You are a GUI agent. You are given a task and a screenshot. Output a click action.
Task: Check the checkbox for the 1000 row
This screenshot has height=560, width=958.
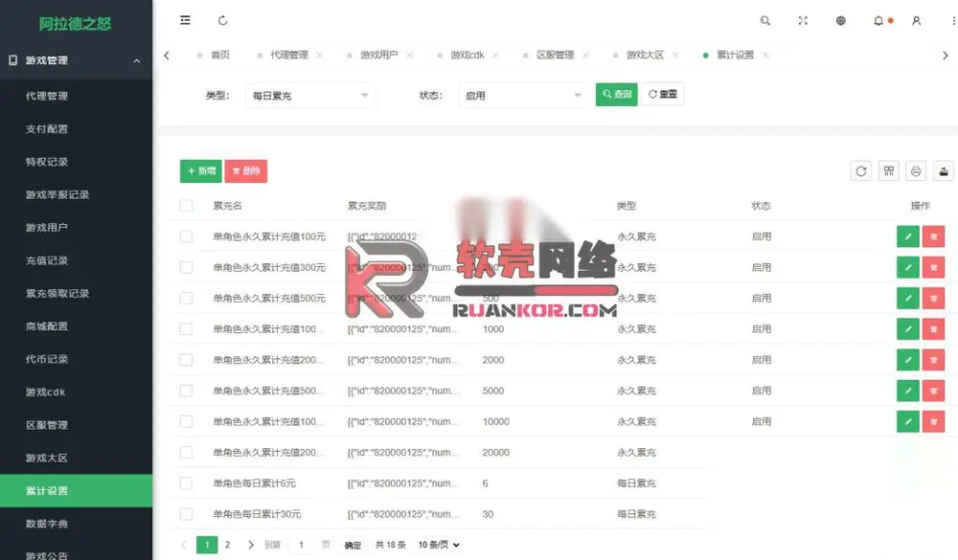coord(187,329)
